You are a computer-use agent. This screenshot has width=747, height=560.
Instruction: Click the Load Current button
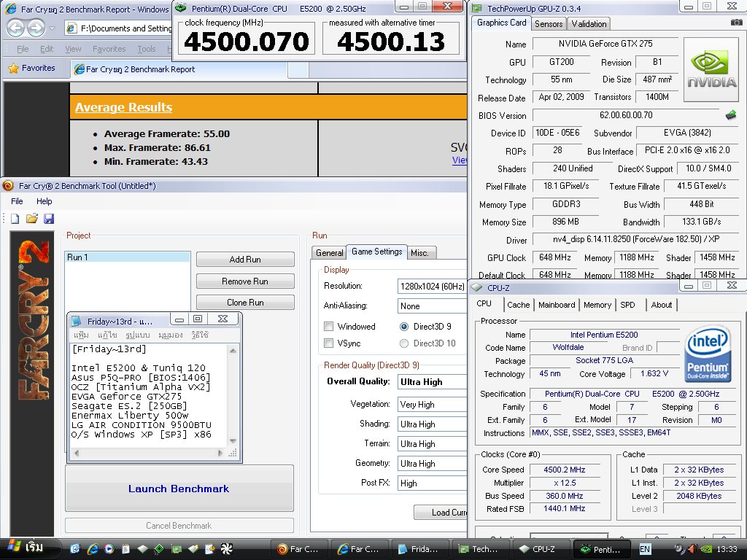click(x=441, y=513)
